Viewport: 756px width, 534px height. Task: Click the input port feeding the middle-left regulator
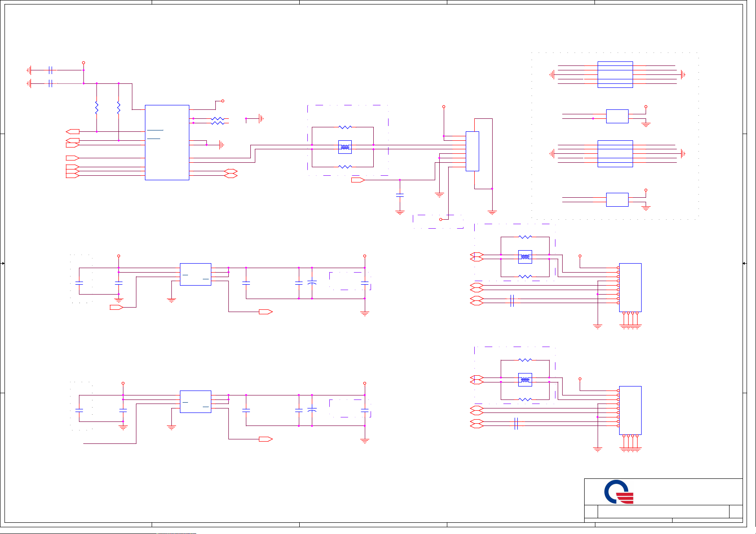116,307
